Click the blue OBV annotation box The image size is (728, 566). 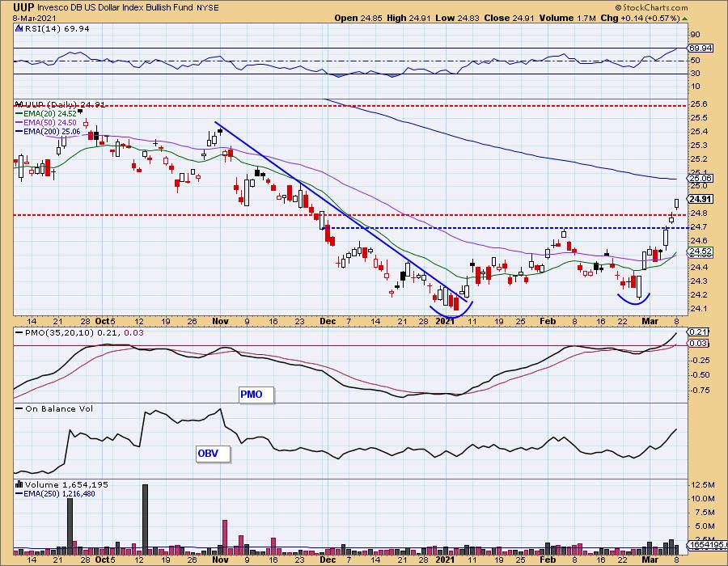(213, 454)
